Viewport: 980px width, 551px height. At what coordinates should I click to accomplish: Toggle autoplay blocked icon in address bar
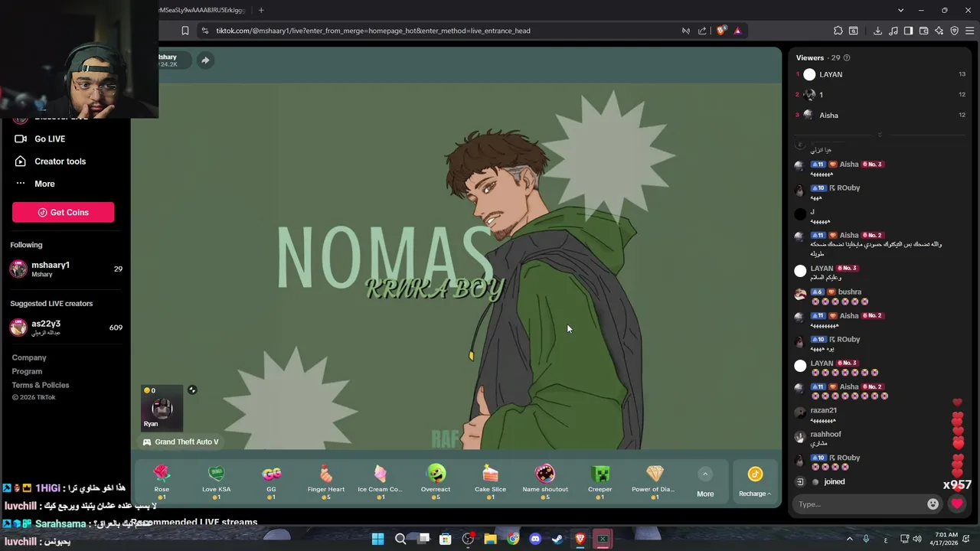(x=686, y=31)
